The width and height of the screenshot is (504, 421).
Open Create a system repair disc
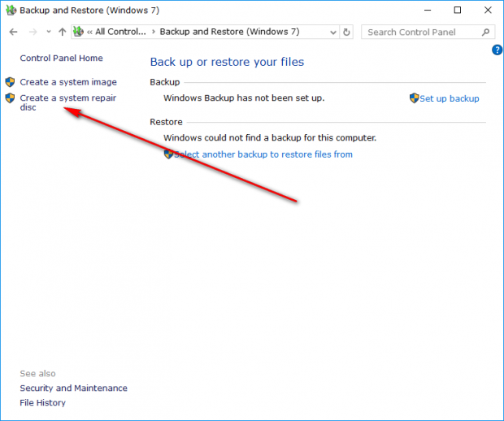point(67,102)
